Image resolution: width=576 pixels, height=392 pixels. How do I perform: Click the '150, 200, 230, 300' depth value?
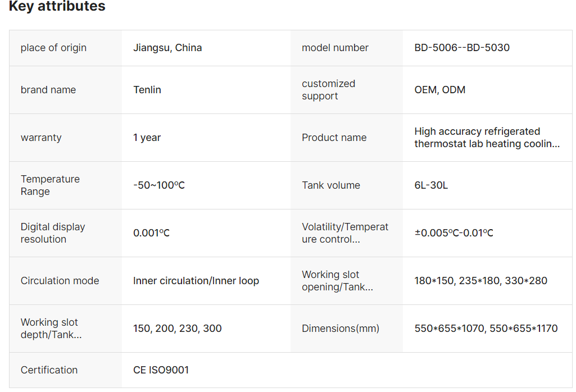(x=178, y=329)
